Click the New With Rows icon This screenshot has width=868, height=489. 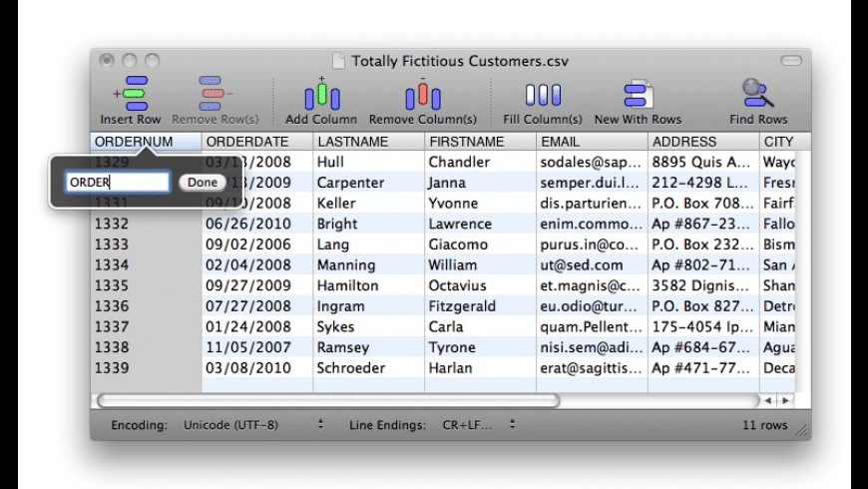638,95
